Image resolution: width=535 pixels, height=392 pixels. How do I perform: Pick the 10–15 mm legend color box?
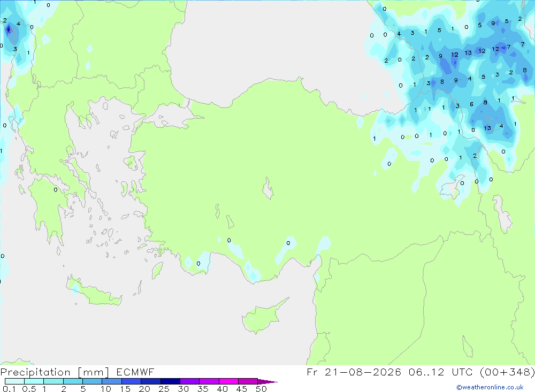[x=112, y=381]
